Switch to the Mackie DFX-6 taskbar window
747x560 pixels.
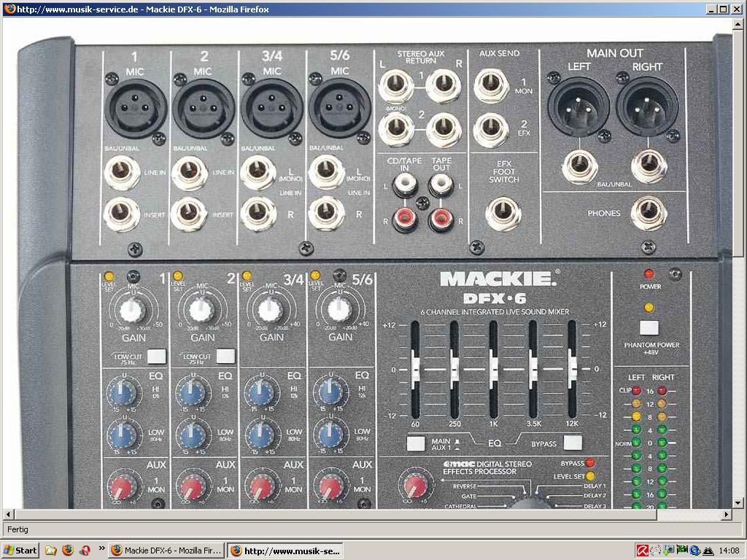167,551
